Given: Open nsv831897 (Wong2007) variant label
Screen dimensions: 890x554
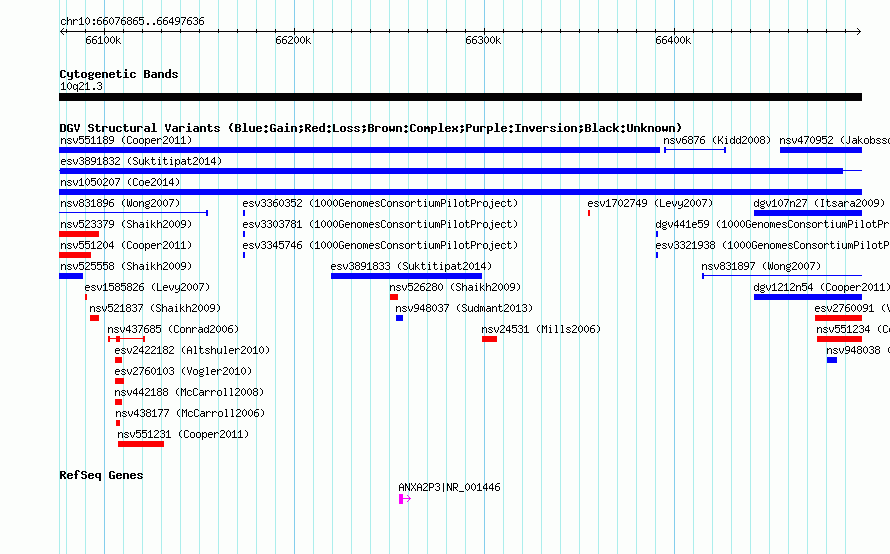Looking at the screenshot, I should point(761,266).
